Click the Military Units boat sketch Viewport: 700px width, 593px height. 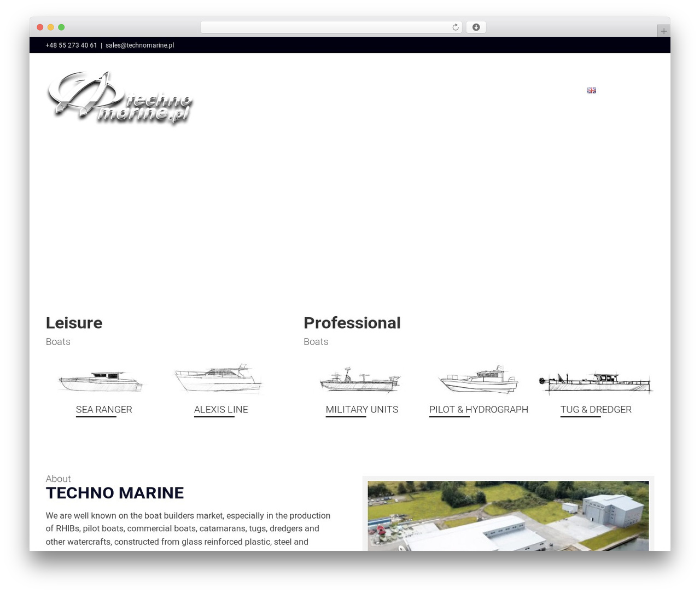click(x=360, y=380)
